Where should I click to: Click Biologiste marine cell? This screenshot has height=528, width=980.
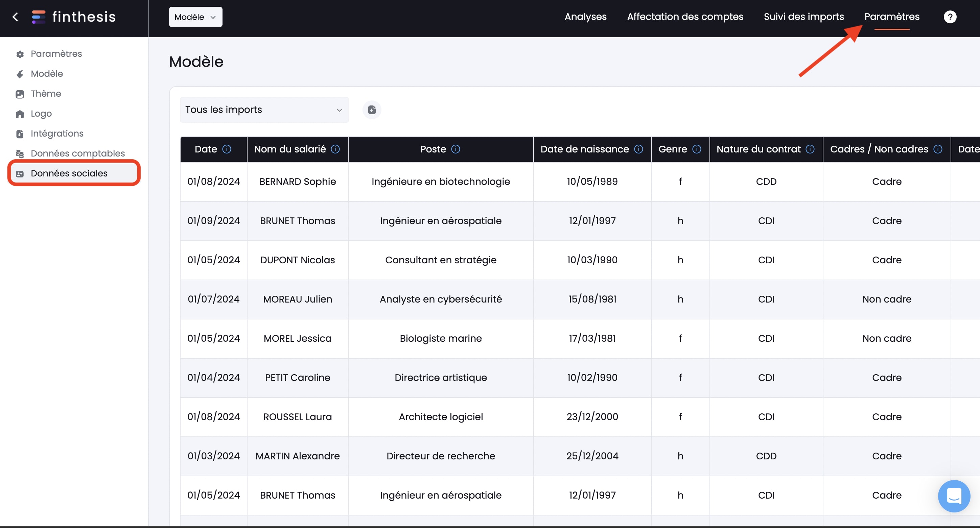tap(441, 338)
